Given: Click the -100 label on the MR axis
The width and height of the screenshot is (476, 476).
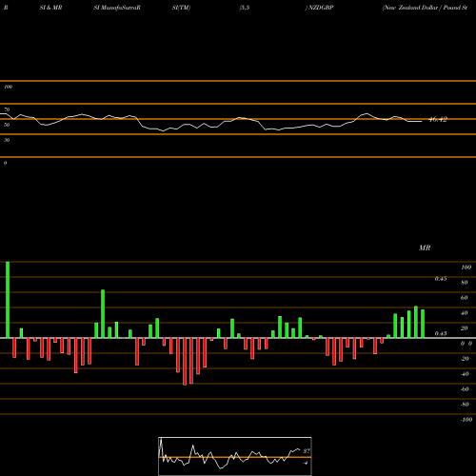Looking at the screenshot, I should click(x=466, y=420).
